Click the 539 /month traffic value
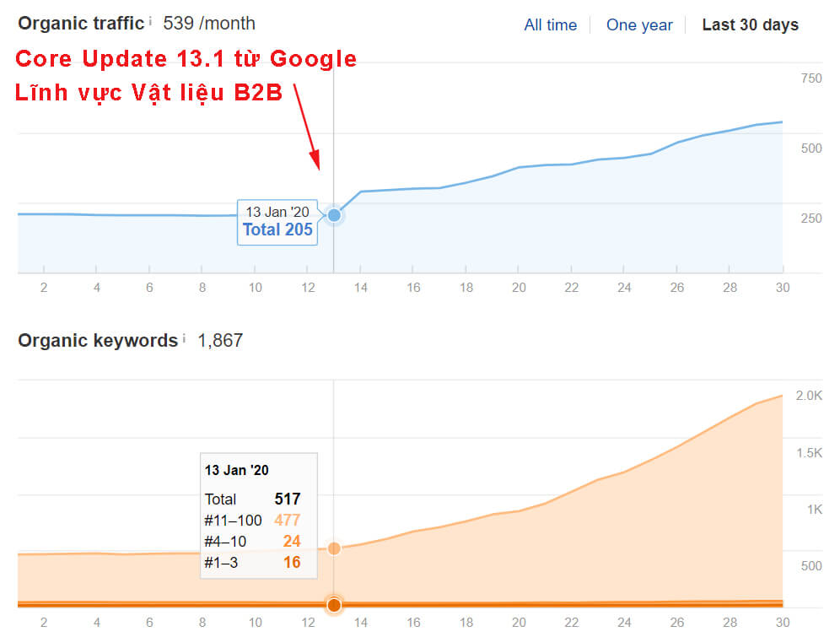This screenshot has width=840, height=637. [209, 23]
